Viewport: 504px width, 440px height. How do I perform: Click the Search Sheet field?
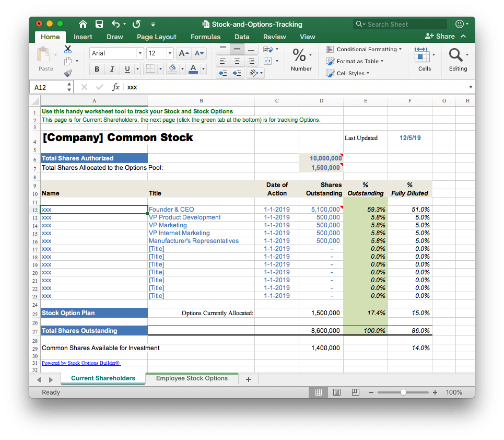point(400,24)
